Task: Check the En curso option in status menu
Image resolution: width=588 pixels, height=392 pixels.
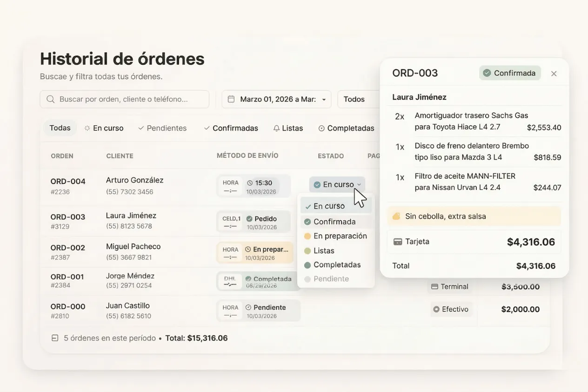Action: click(329, 205)
